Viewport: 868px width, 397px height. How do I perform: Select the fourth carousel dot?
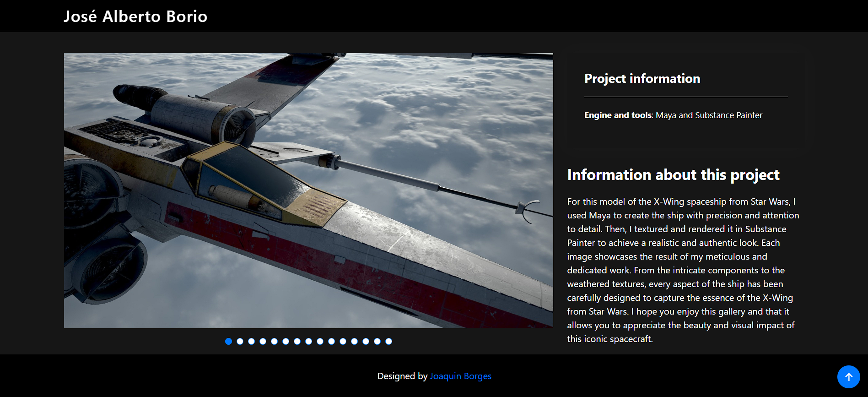pyautogui.click(x=263, y=341)
